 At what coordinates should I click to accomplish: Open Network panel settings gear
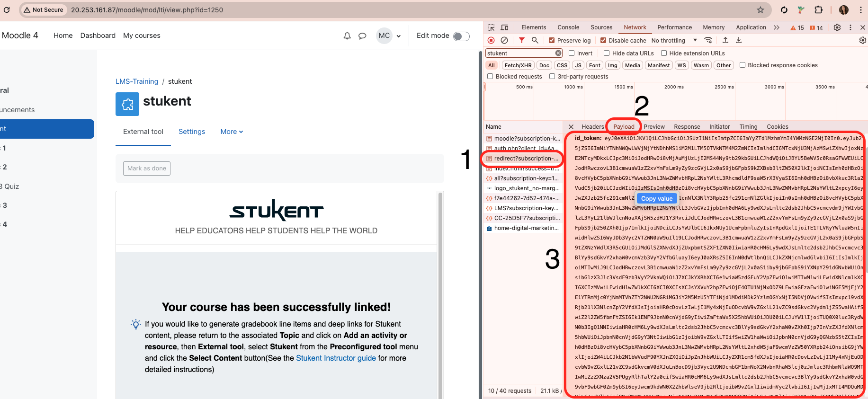(x=862, y=40)
